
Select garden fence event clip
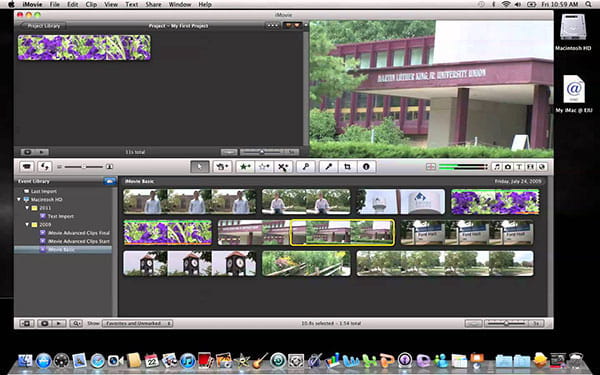tap(306, 263)
